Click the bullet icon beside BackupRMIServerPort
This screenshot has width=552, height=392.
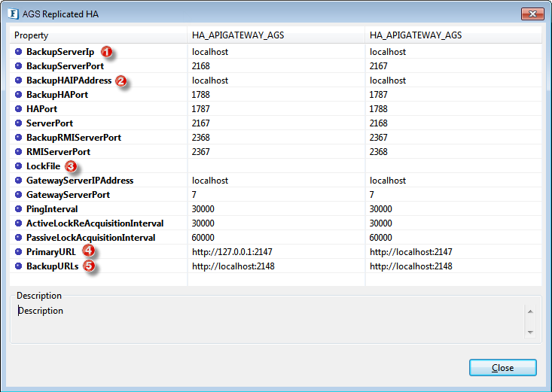[18, 137]
